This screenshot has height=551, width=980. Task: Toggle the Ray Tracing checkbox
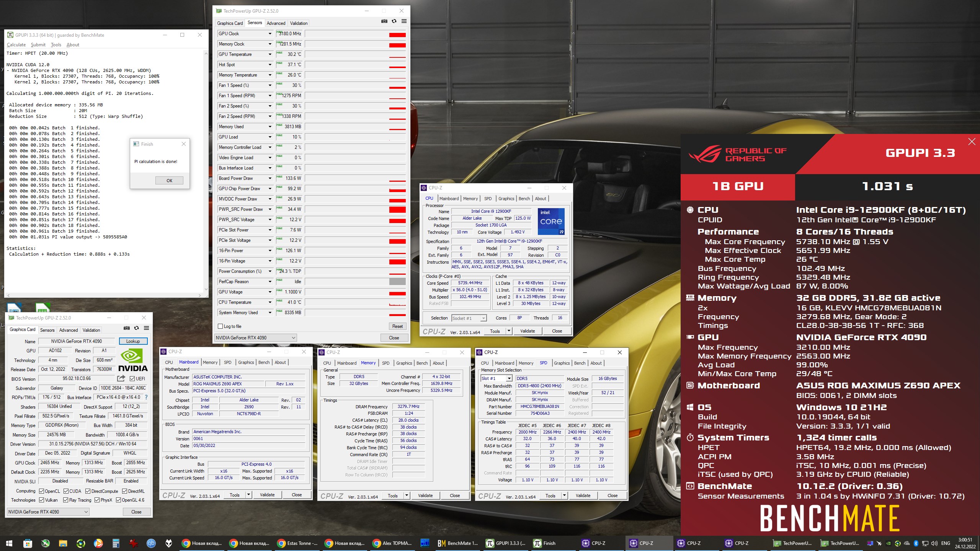(x=66, y=500)
